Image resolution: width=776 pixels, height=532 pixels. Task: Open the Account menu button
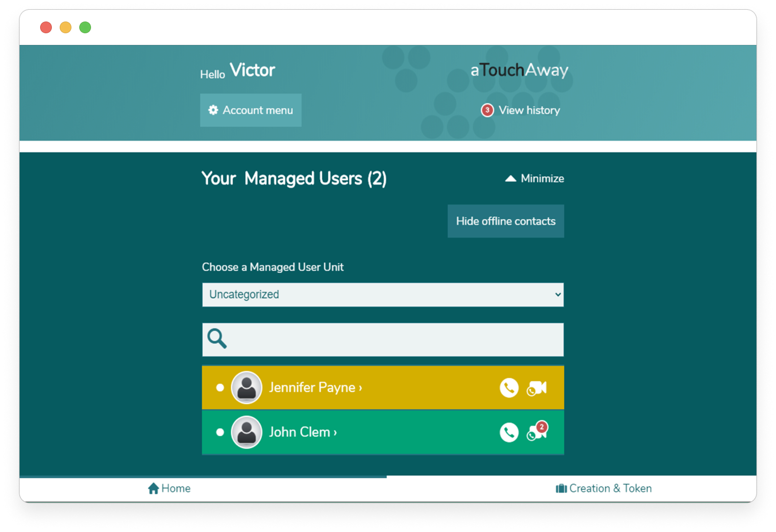tap(251, 110)
